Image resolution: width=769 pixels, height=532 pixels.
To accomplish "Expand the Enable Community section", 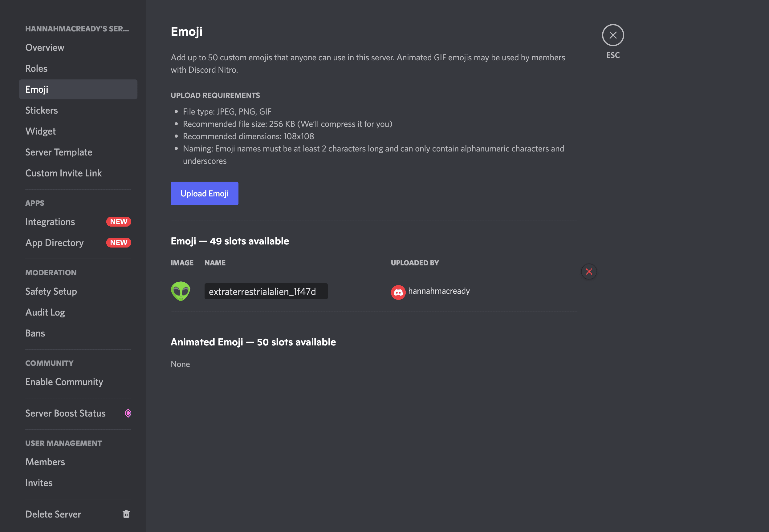I will coord(64,382).
